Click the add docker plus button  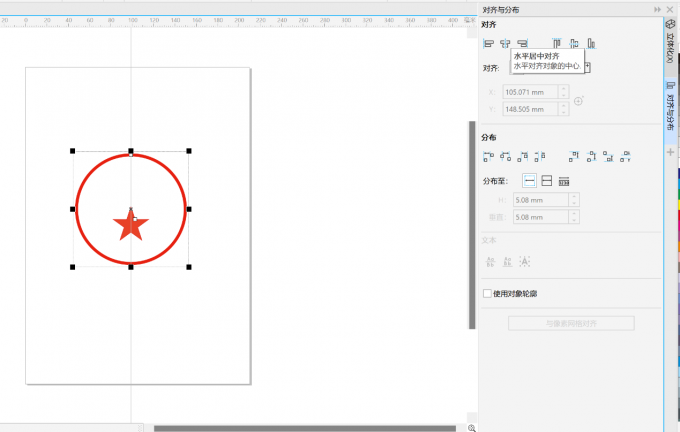coord(671,151)
